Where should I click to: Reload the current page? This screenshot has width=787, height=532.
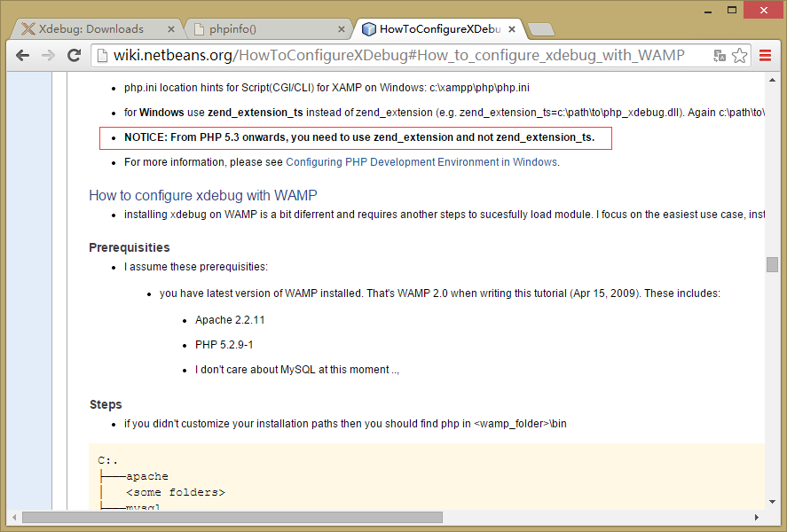coord(75,55)
